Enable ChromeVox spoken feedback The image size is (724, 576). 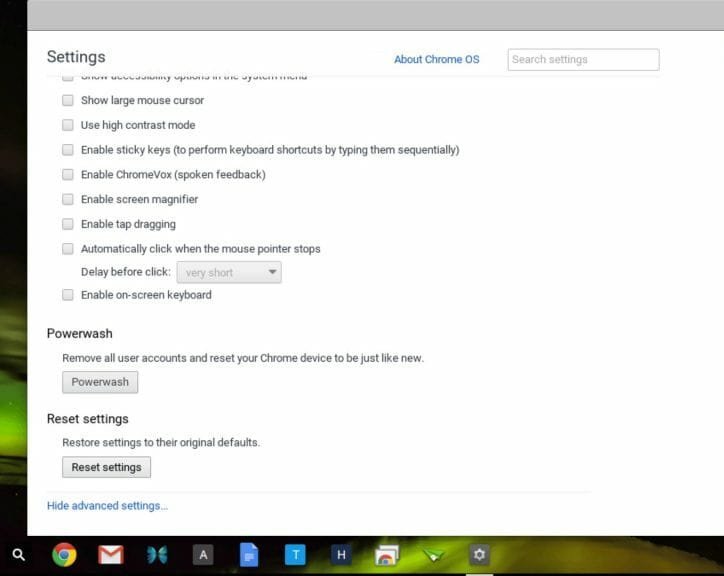coord(68,175)
